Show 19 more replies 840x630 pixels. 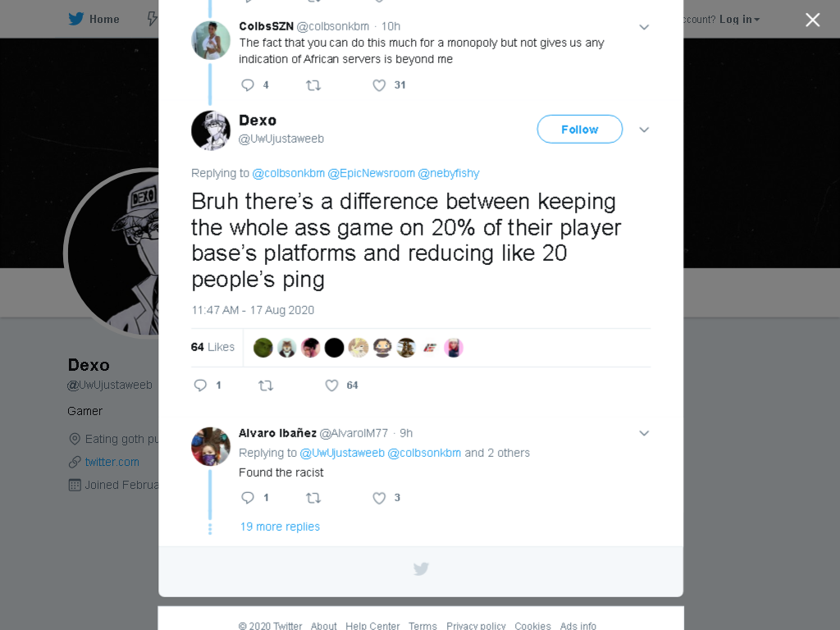280,527
